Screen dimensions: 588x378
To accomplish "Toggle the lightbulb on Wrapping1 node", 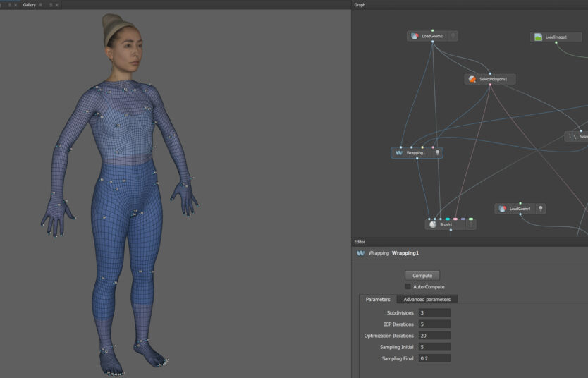I will tap(437, 152).
